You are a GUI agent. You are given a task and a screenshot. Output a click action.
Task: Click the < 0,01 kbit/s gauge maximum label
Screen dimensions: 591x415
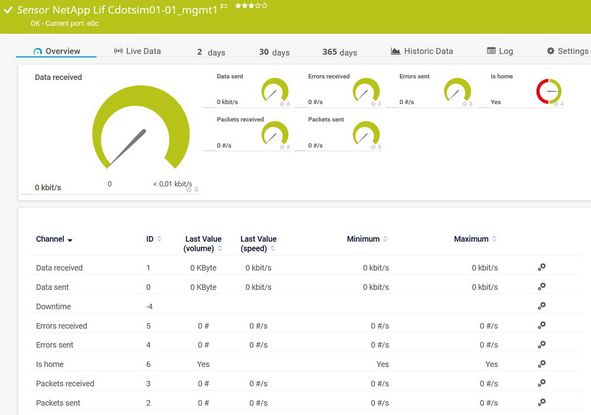tap(172, 184)
